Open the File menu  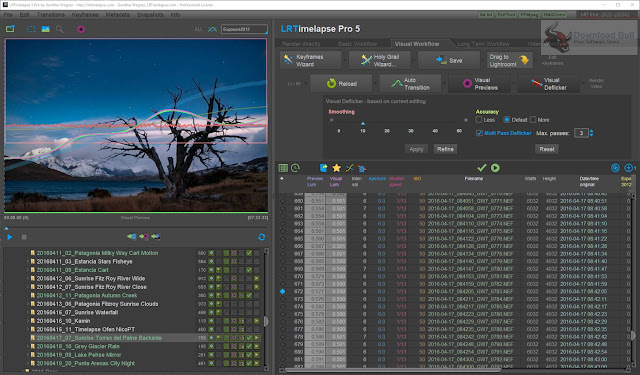point(8,15)
